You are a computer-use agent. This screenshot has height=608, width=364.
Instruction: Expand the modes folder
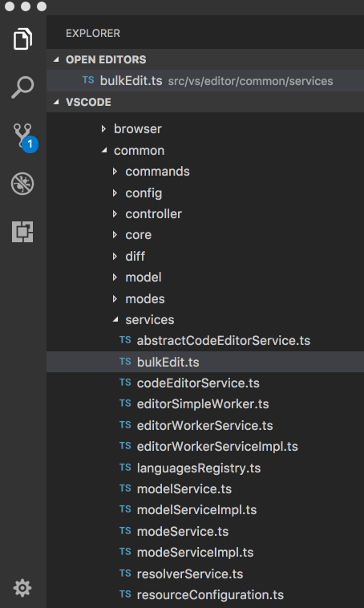pyautogui.click(x=115, y=298)
